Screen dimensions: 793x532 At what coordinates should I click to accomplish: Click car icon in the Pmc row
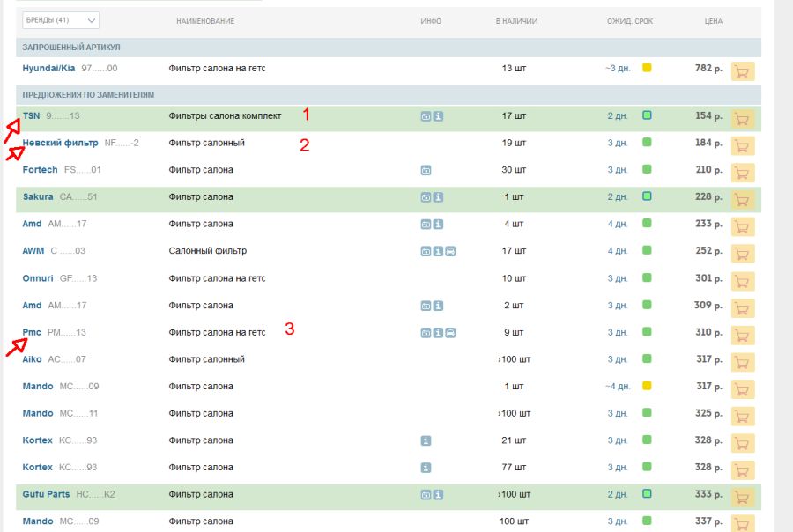(450, 333)
